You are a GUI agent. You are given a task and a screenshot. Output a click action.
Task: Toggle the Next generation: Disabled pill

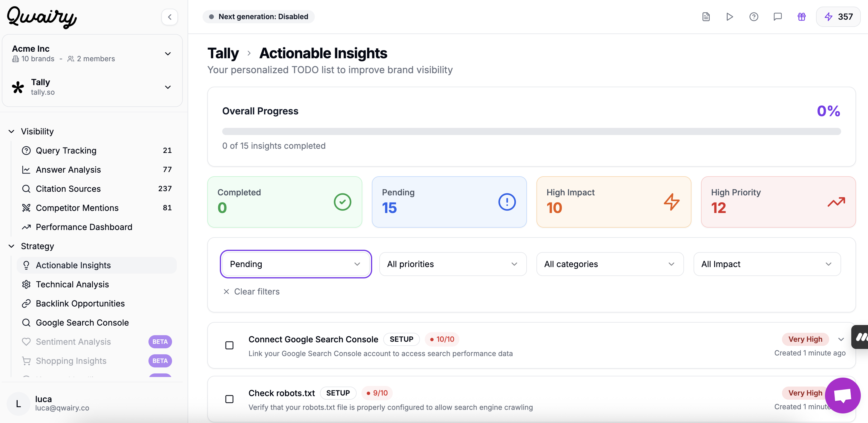tap(258, 17)
